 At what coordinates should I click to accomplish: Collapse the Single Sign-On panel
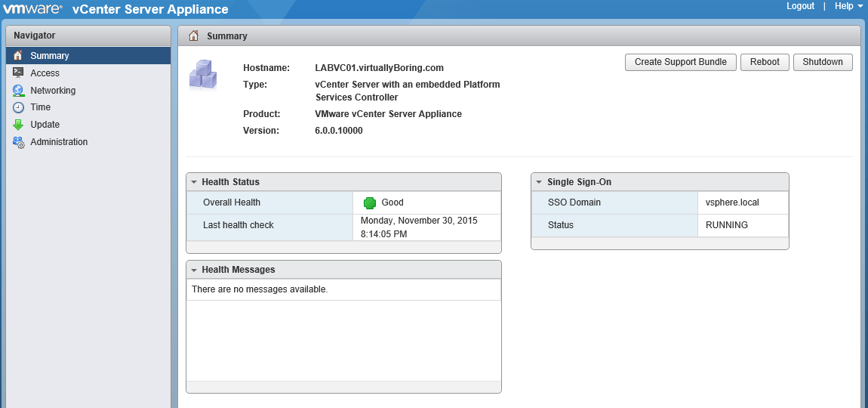pyautogui.click(x=539, y=182)
